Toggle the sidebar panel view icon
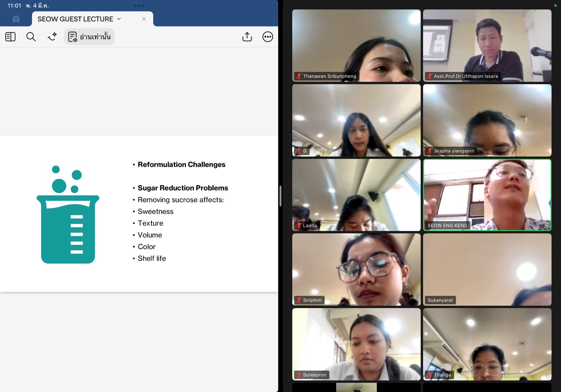 pos(10,37)
